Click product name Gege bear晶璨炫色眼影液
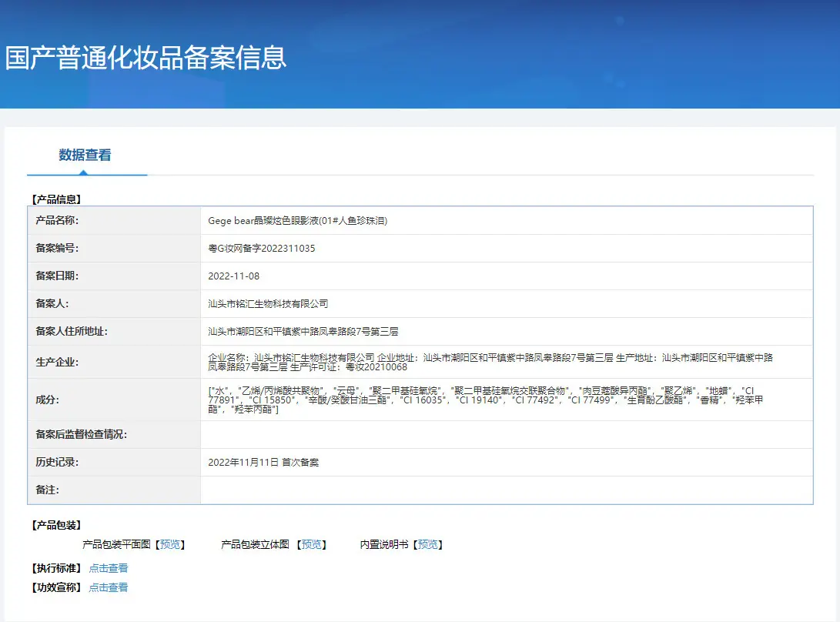840x622 pixels. (297, 221)
